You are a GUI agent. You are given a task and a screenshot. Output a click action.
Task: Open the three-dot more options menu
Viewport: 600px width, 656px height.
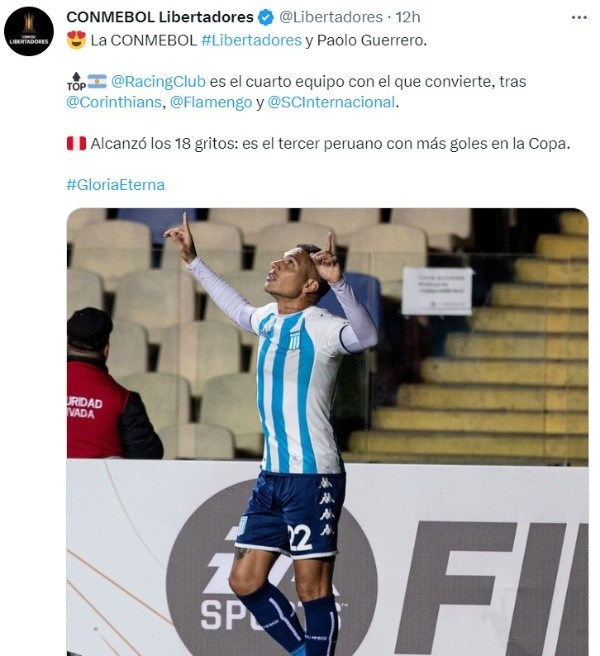[x=579, y=18]
